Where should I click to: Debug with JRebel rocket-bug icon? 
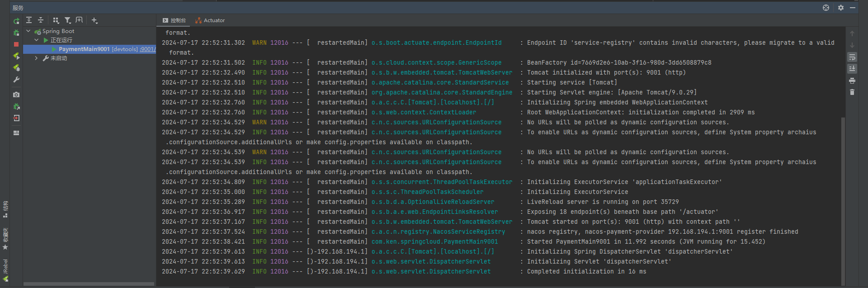tap(16, 68)
